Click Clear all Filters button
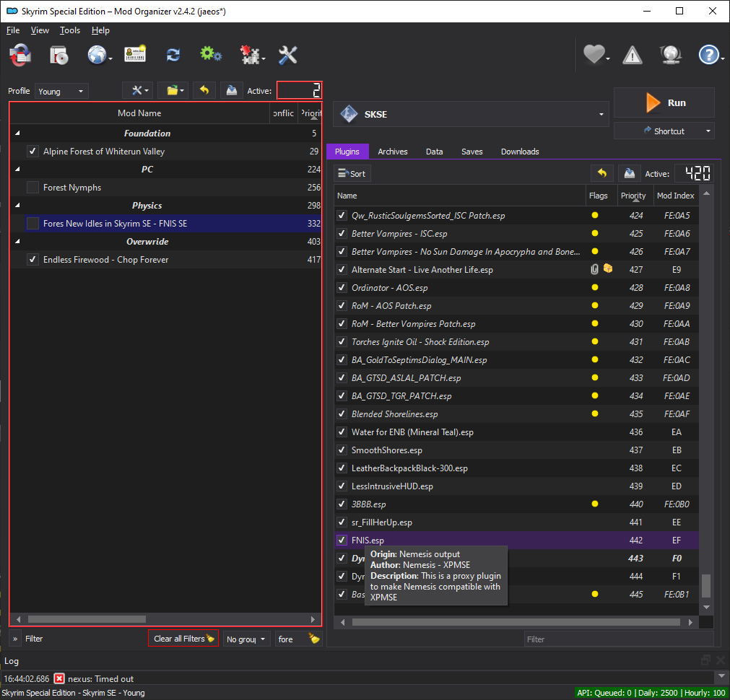This screenshot has height=700, width=730. click(x=183, y=638)
